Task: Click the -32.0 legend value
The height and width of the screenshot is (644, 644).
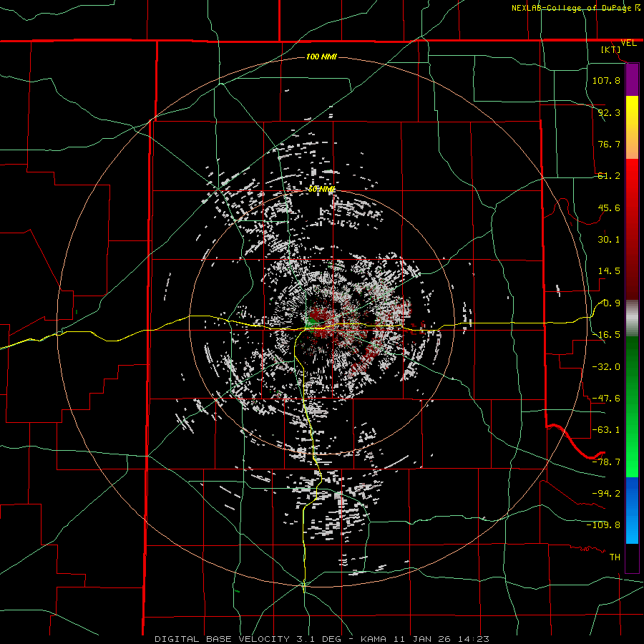Action: 606,367
